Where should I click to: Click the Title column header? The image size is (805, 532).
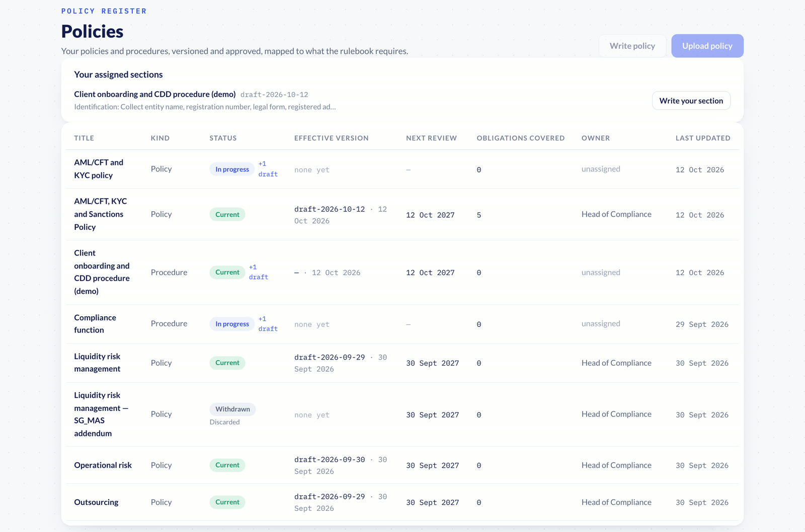coord(84,138)
